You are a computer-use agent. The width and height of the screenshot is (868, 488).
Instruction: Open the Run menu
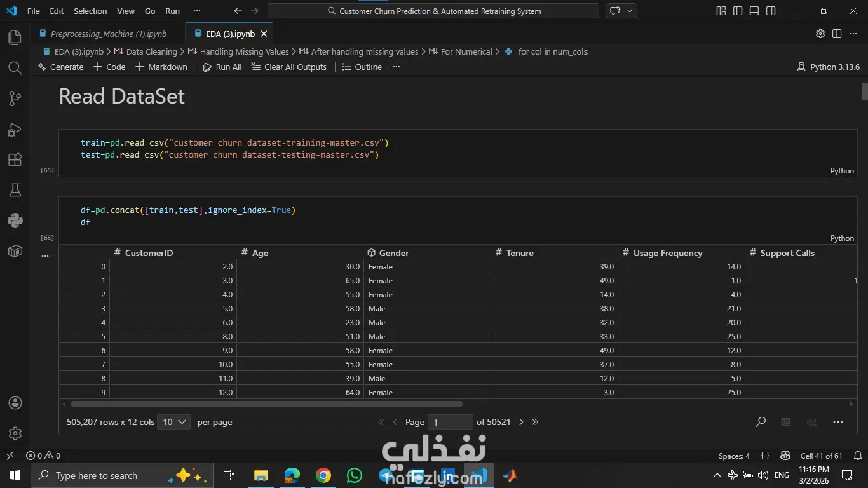(x=172, y=11)
